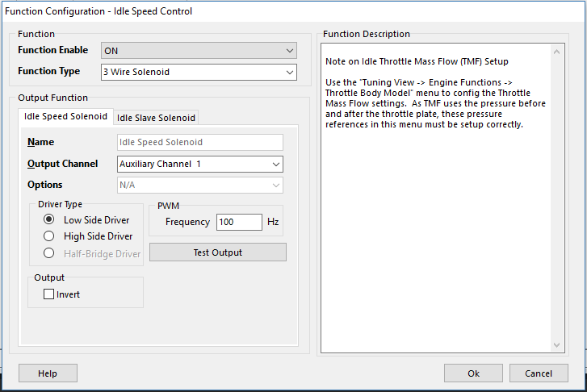Click the Test Output button

(x=218, y=252)
